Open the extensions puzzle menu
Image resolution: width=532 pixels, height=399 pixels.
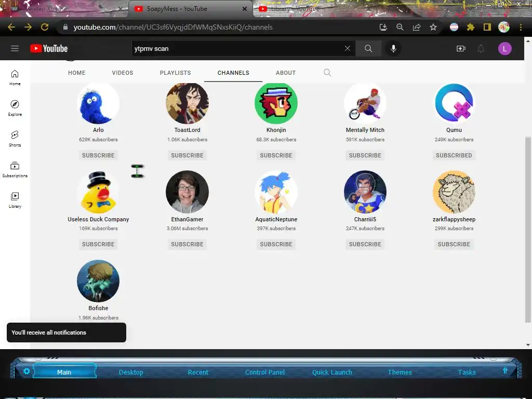point(471,27)
